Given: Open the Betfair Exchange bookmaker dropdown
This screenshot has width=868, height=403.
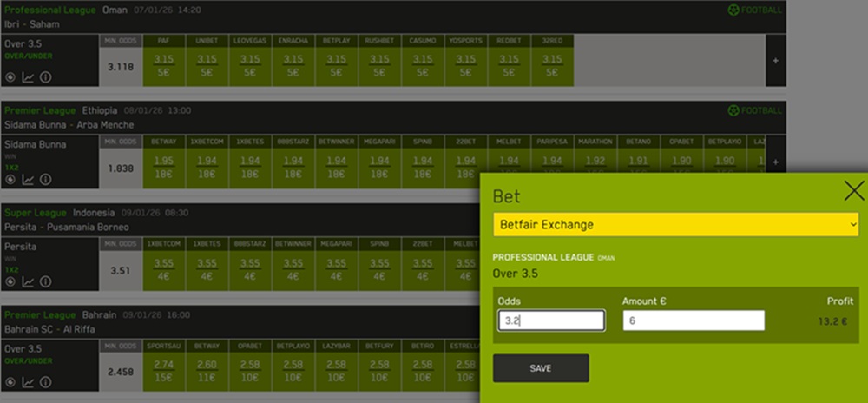Looking at the screenshot, I should [x=676, y=225].
